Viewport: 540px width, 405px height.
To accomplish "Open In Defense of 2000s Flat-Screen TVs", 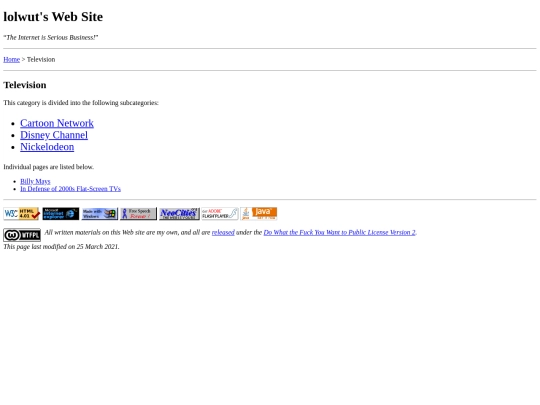I will tap(71, 189).
